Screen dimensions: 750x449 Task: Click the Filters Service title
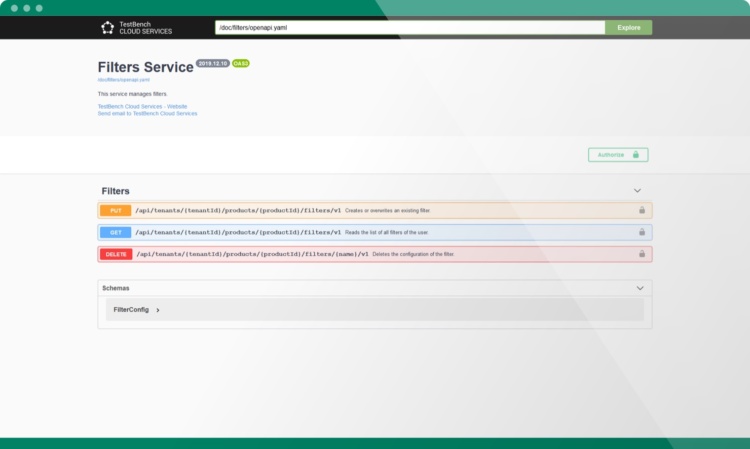145,67
